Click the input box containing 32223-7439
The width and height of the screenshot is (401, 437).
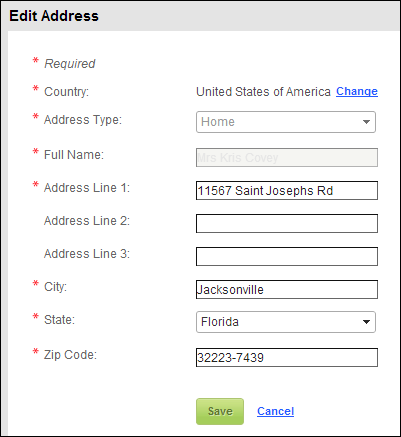click(287, 357)
